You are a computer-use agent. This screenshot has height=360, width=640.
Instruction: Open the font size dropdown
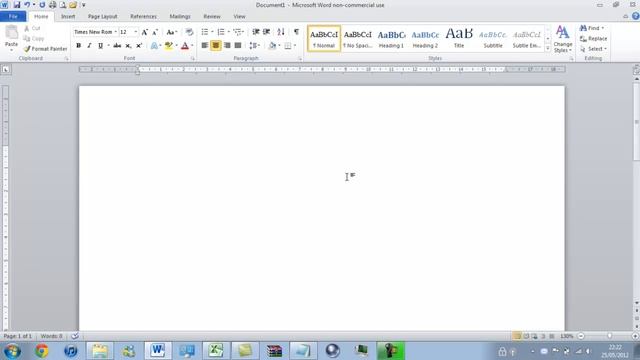click(136, 32)
